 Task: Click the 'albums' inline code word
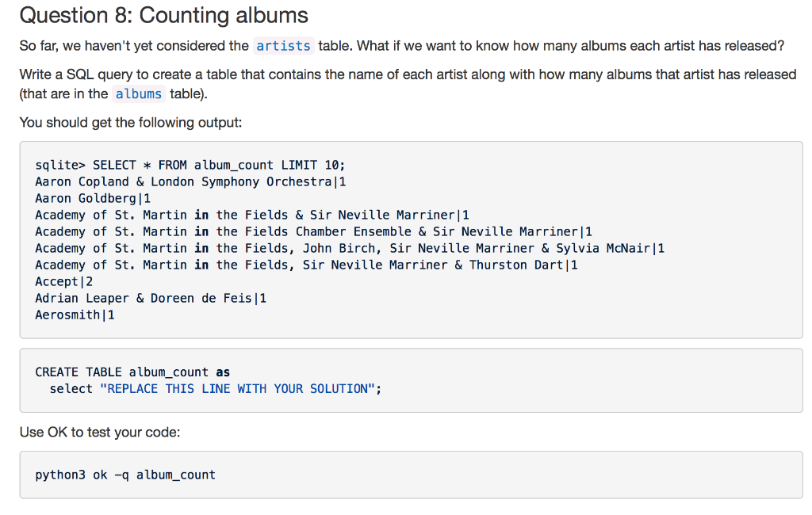[x=139, y=94]
